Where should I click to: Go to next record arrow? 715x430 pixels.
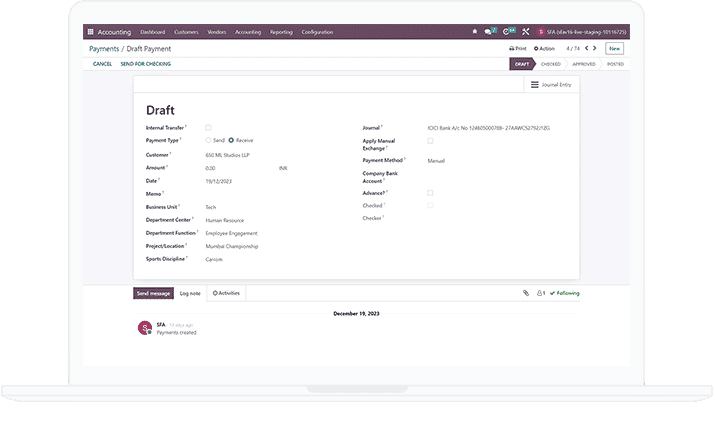click(595, 48)
